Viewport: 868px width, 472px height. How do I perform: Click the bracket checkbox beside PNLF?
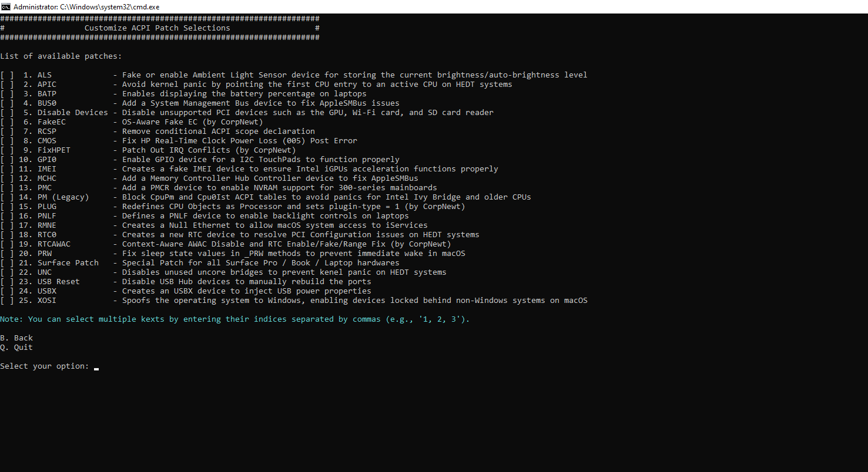coord(7,216)
